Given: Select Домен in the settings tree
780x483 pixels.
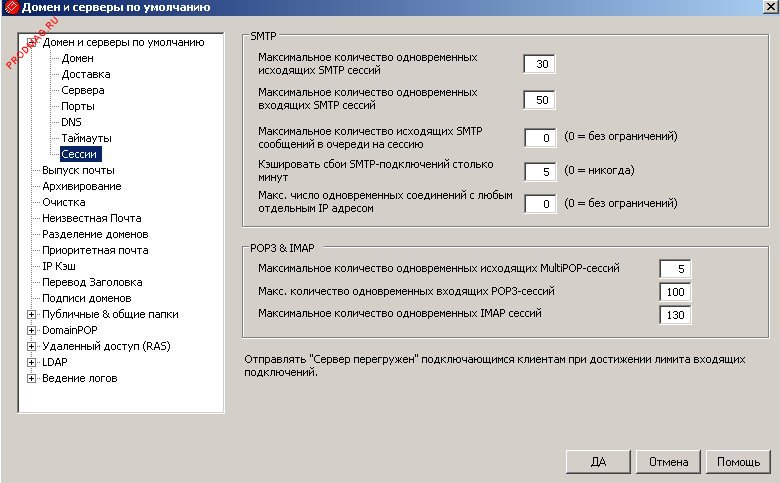Looking at the screenshot, I should tap(78, 58).
